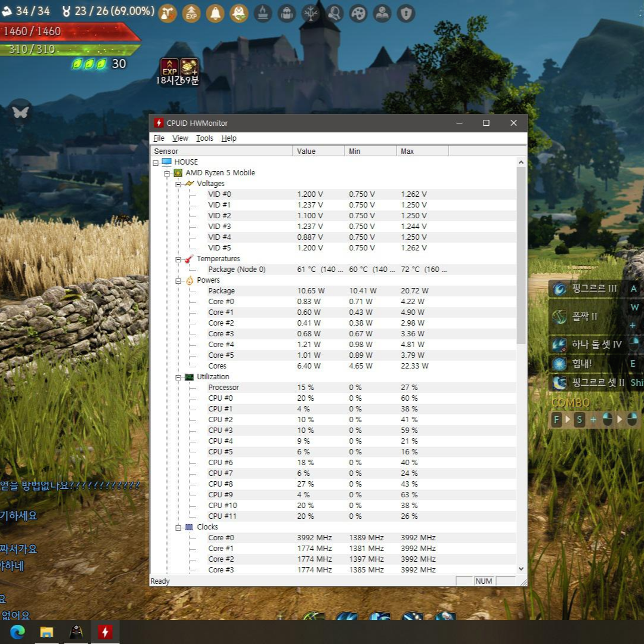Click the AMD Ryzen 5 CPU chip icon

point(178,173)
